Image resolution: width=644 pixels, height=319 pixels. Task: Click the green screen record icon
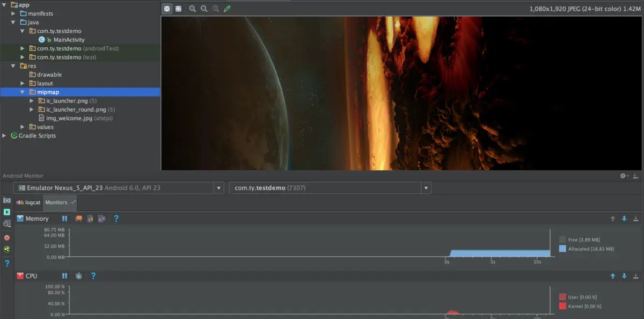(7, 212)
